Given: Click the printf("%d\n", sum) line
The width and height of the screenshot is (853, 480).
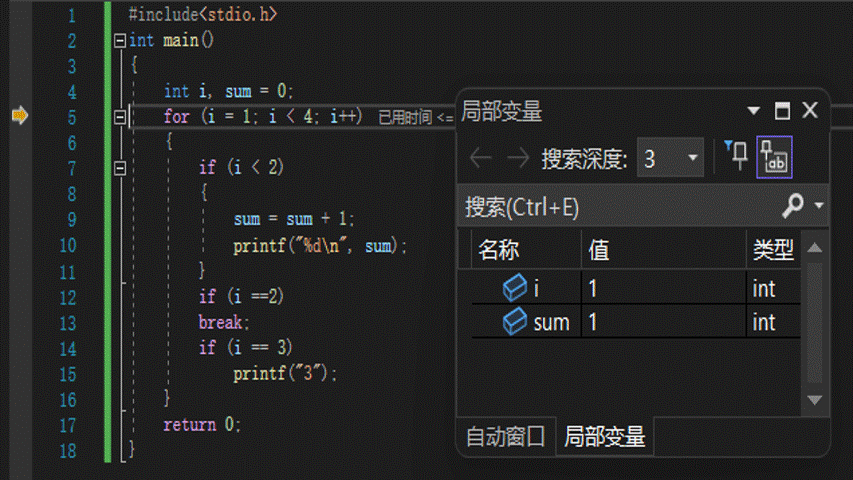Looking at the screenshot, I should pos(320,246).
